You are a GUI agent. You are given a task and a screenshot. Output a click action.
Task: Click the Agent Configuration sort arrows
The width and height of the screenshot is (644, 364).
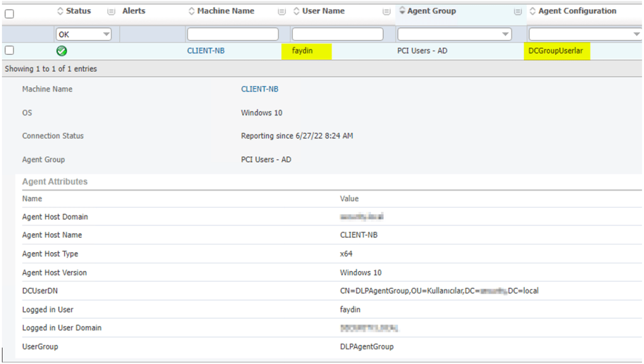click(533, 11)
